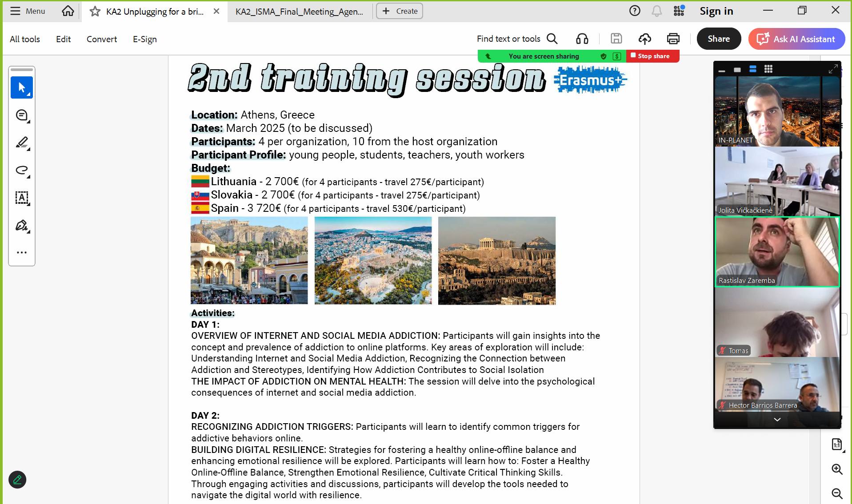Open the Read Aloud headphones icon
This screenshot has width=852, height=504.
(582, 39)
